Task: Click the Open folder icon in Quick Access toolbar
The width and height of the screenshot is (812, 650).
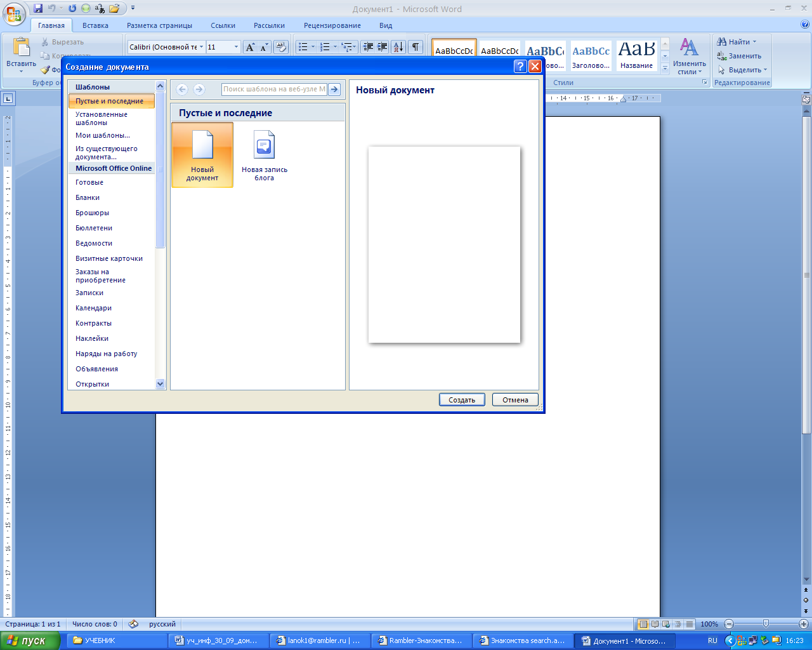Action: pyautogui.click(x=114, y=8)
